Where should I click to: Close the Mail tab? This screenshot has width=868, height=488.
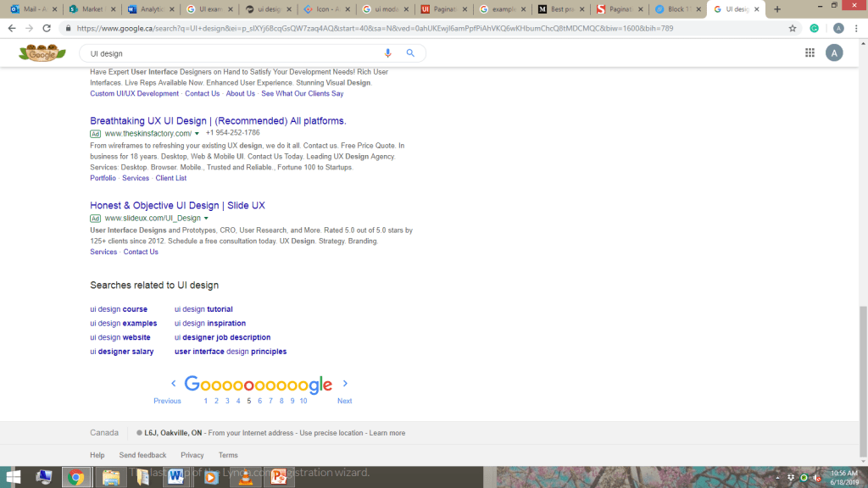click(54, 8)
